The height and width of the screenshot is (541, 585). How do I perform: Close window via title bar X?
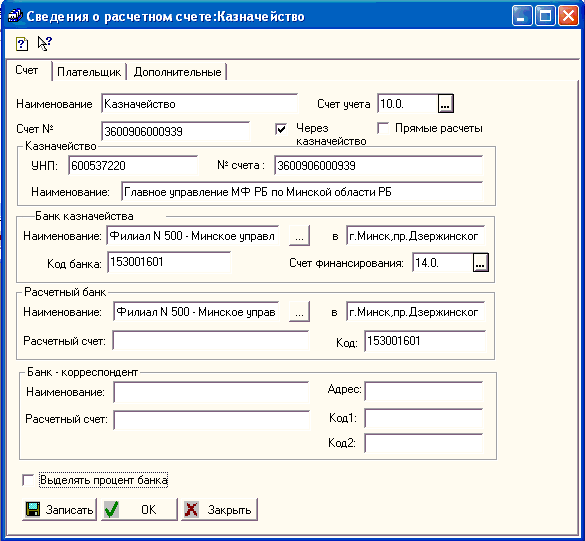click(x=568, y=16)
